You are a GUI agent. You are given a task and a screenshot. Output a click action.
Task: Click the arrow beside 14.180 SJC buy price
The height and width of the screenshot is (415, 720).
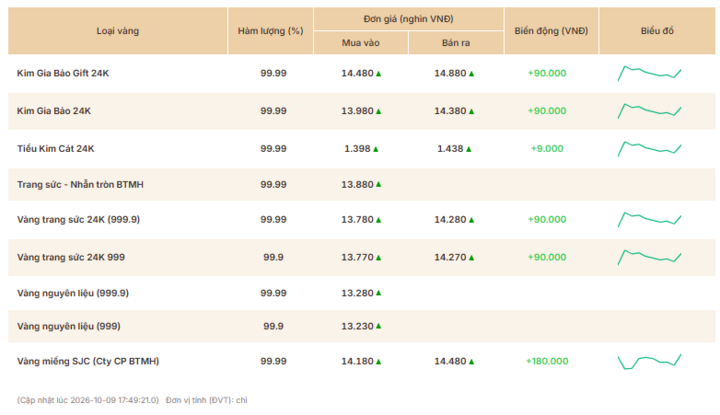(x=378, y=361)
